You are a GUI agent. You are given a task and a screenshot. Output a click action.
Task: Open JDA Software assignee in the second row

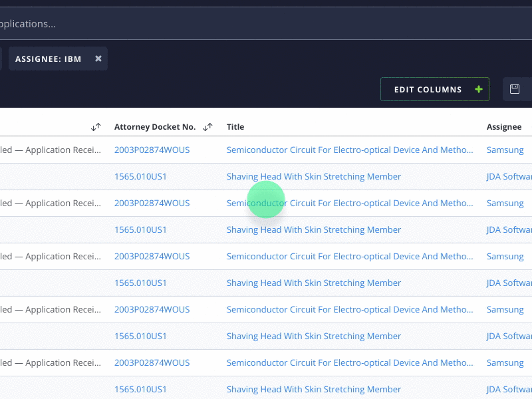point(509,176)
